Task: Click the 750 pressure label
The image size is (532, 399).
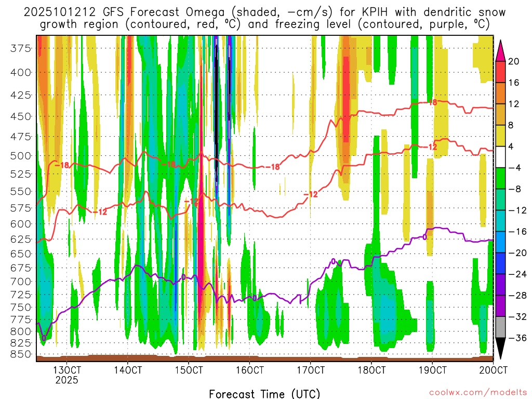Action: click(20, 308)
